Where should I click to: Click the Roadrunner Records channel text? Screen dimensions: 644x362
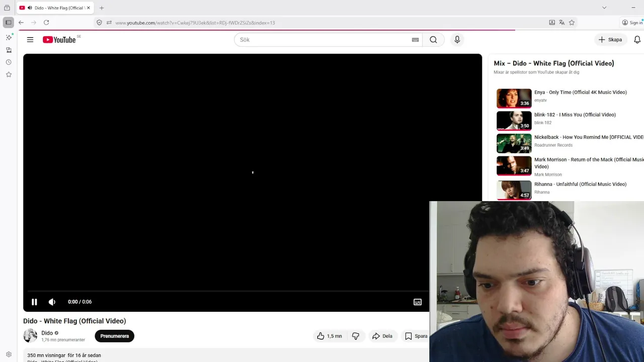[553, 145]
